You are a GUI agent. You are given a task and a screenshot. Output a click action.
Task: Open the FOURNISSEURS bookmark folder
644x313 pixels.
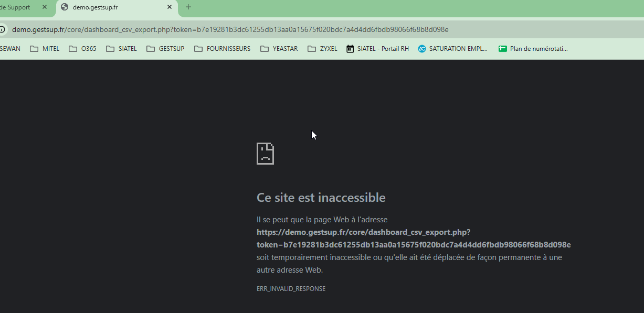pyautogui.click(x=222, y=49)
